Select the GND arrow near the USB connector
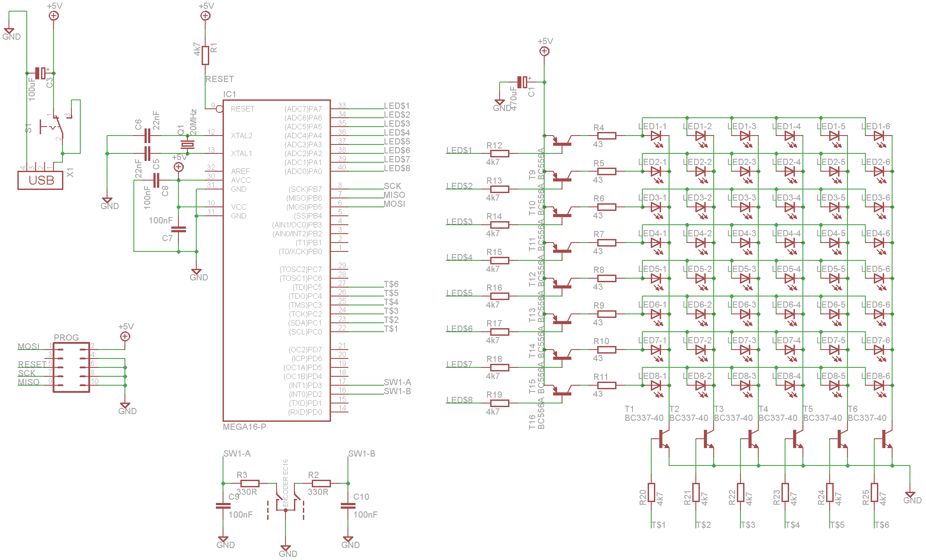Image resolution: width=926 pixels, height=560 pixels. point(10,29)
